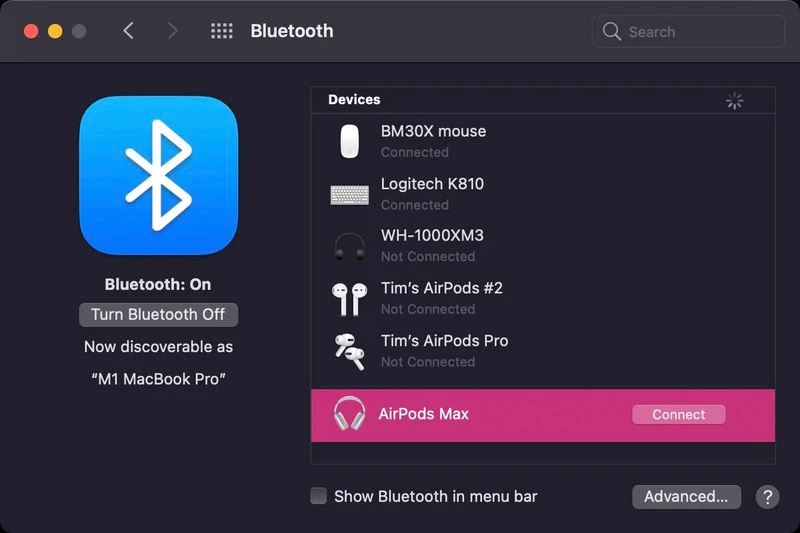
Task: Open the show-all preferences grid icon
Action: (221, 31)
